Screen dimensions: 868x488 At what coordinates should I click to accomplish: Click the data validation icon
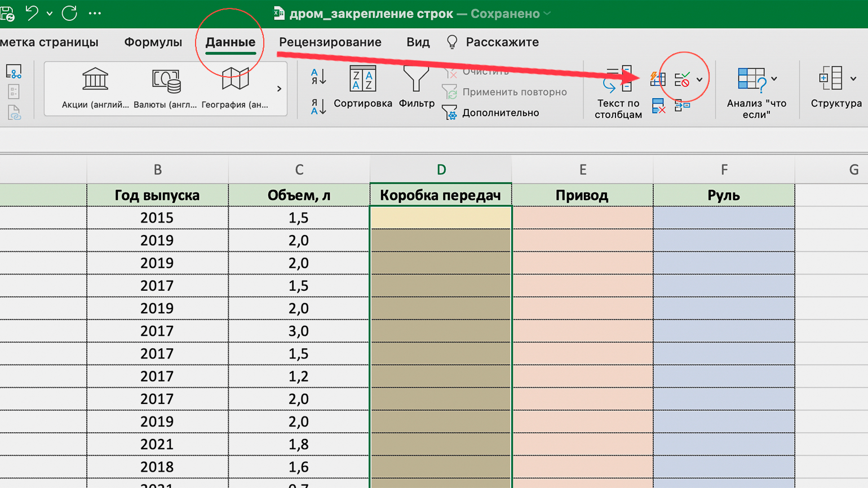click(x=682, y=79)
